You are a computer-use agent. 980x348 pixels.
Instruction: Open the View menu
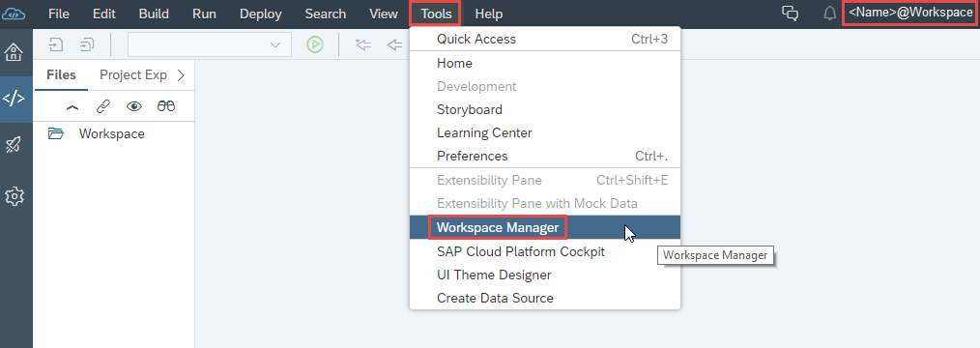383,14
